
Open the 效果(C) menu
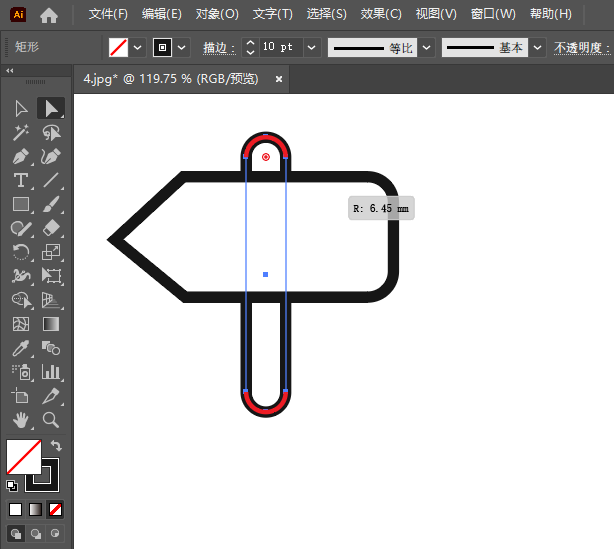pos(381,14)
